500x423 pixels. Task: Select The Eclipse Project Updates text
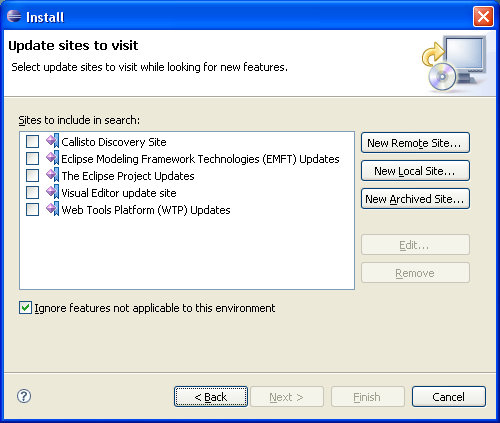pos(128,176)
